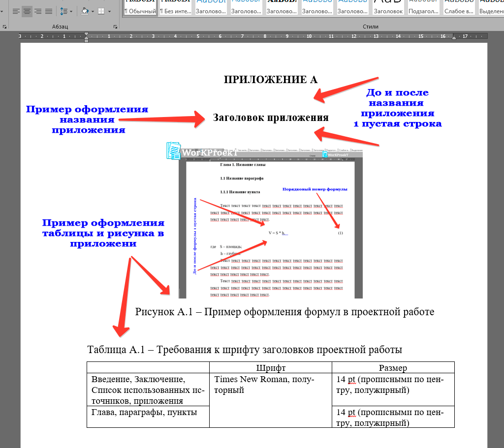The image size is (504, 448).
Task: Toggle center alignment off
Action: [27, 11]
